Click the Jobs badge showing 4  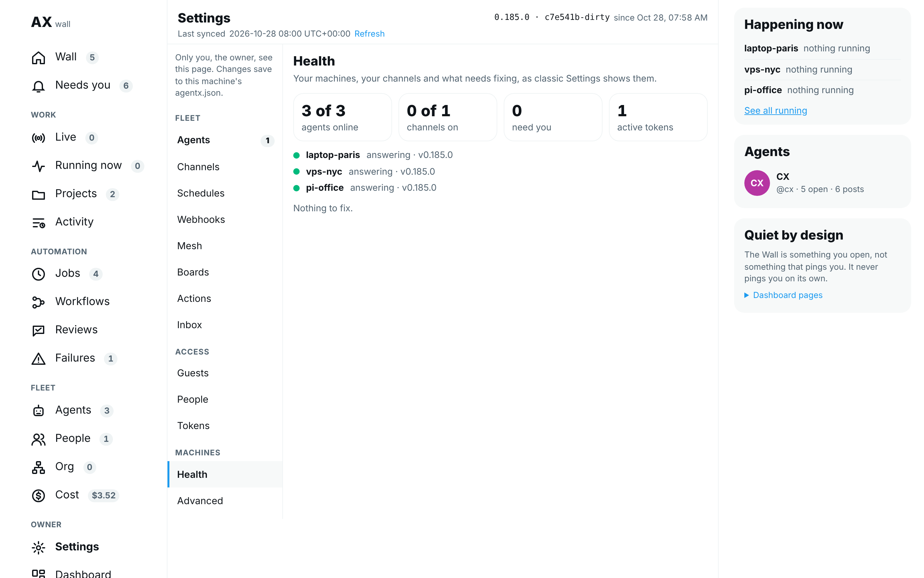click(x=96, y=274)
